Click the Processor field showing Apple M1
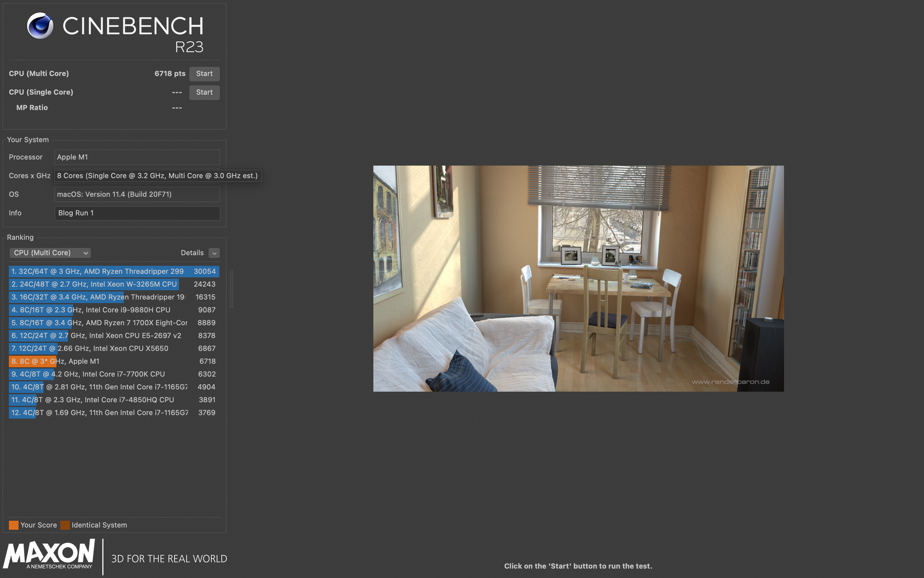Image resolution: width=924 pixels, height=578 pixels. click(x=137, y=157)
